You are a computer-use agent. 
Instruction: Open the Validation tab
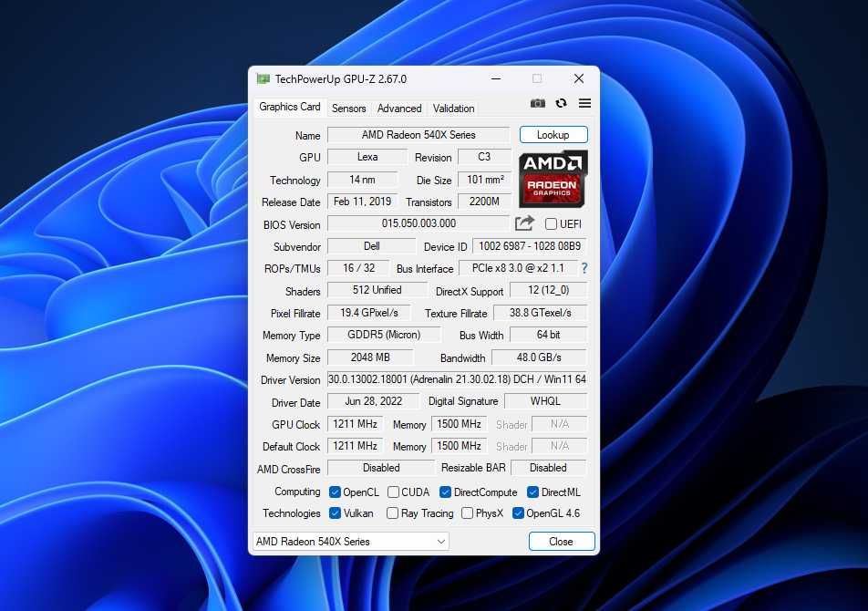pyautogui.click(x=453, y=109)
